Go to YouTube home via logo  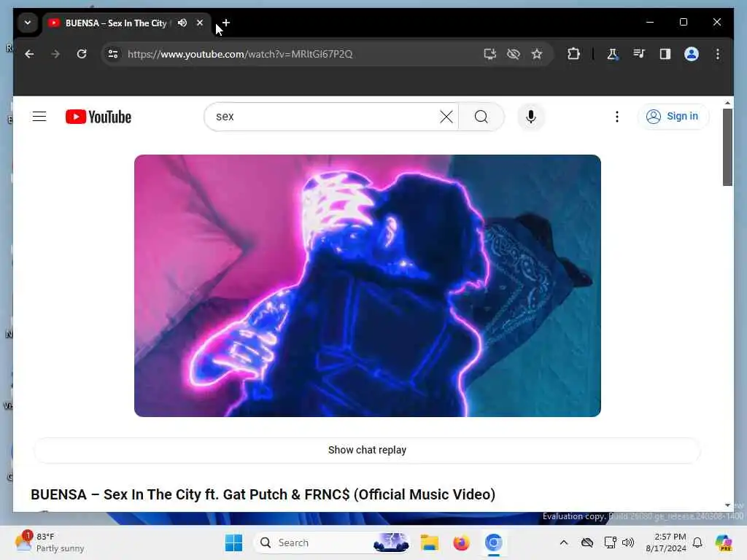(x=98, y=117)
